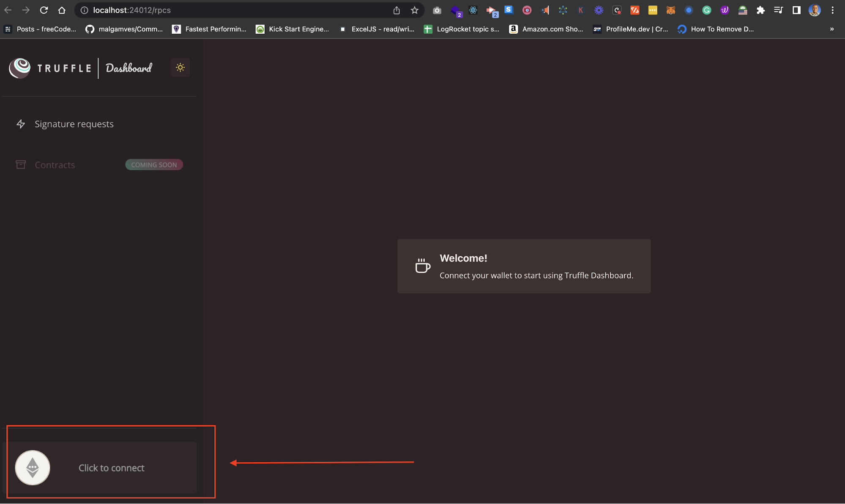Click the yellow notes extension icon

coord(653,10)
